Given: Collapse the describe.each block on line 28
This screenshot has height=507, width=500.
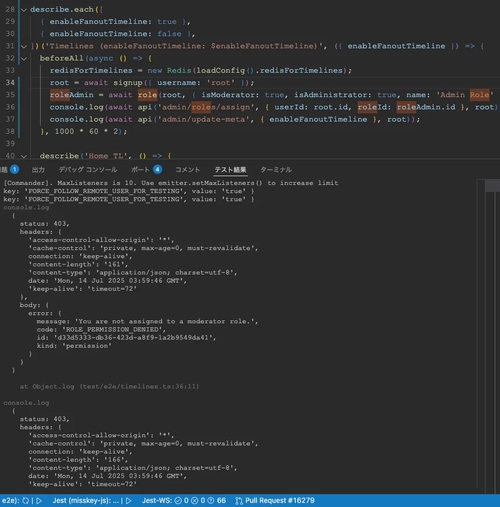Looking at the screenshot, I should (24, 10).
